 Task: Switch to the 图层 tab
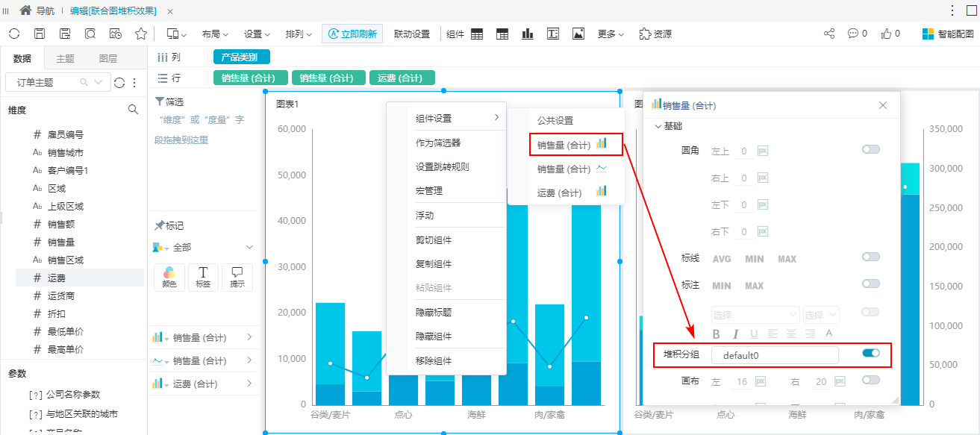(x=107, y=58)
